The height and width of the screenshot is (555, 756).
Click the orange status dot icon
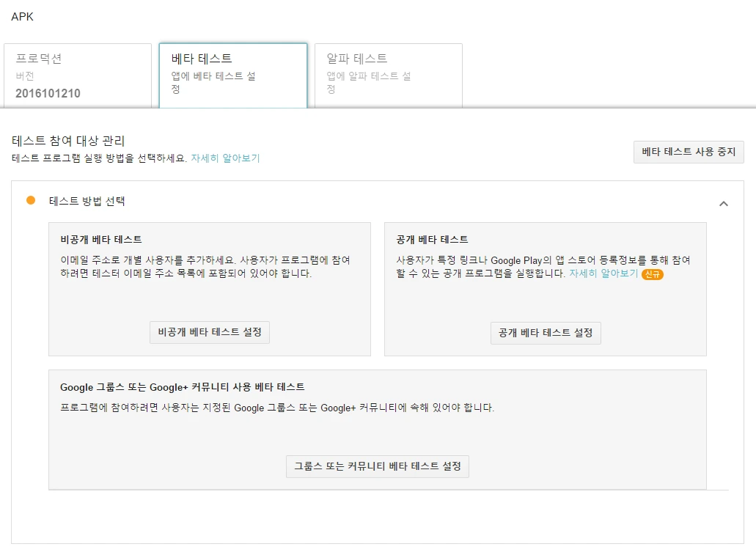31,200
